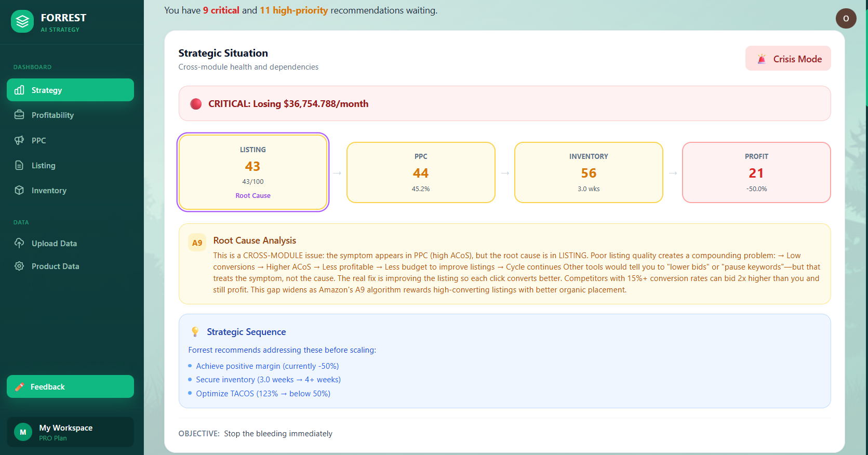
Task: Click the Product Data gear icon
Action: coord(19,266)
